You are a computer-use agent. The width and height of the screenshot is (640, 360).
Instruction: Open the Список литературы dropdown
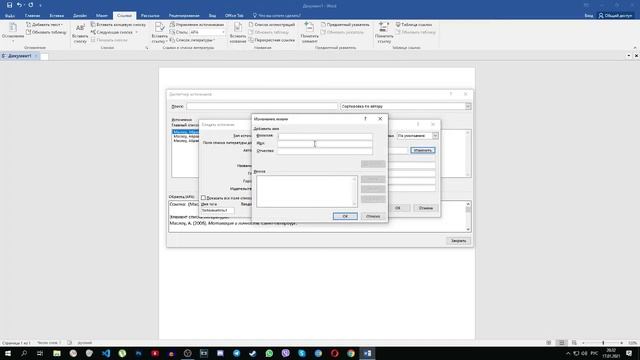[x=192, y=40]
